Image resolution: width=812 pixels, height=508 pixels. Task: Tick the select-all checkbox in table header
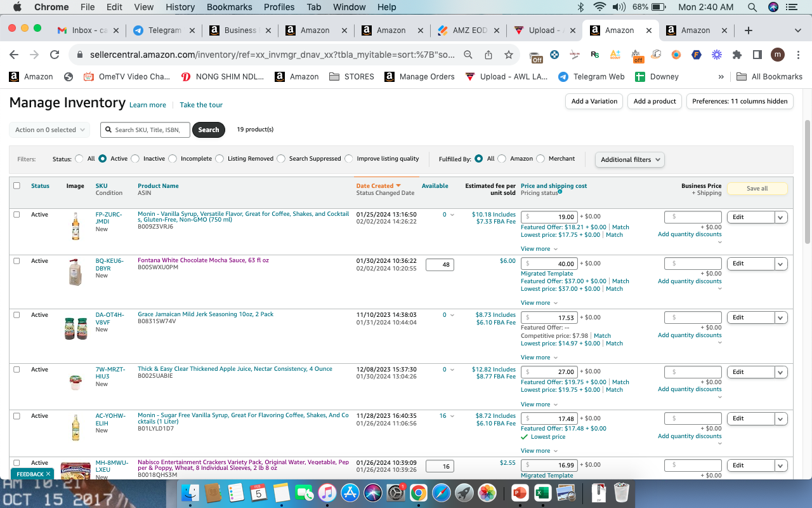point(16,185)
